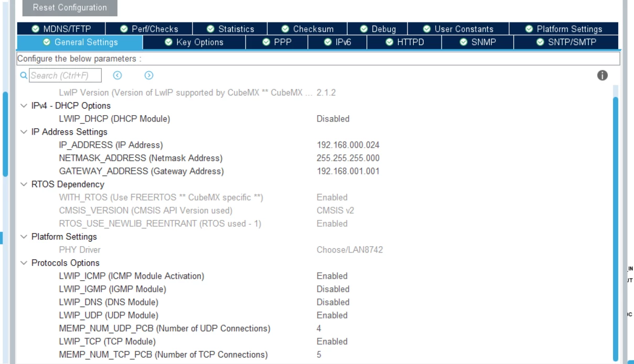Viewport: 634px width, 364px height.
Task: Select the MEMP_NUM_UDP_PCB row
Action: (315, 328)
